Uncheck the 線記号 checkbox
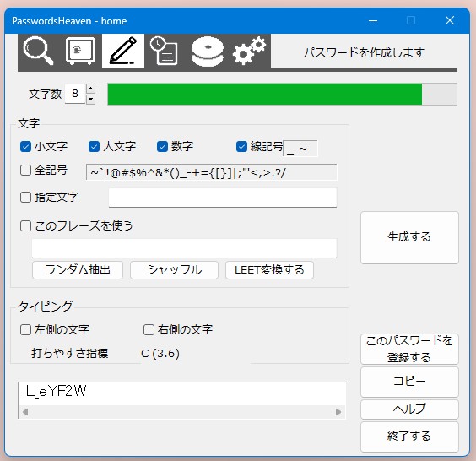 (x=241, y=146)
